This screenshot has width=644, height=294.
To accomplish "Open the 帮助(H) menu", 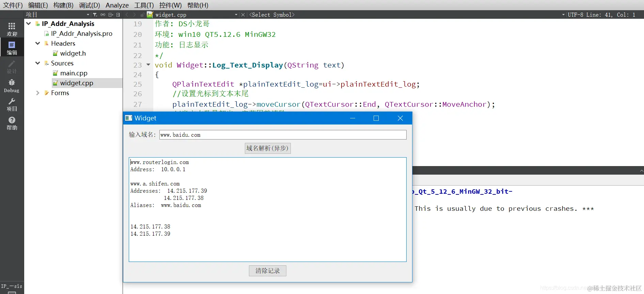I will 198,5.
